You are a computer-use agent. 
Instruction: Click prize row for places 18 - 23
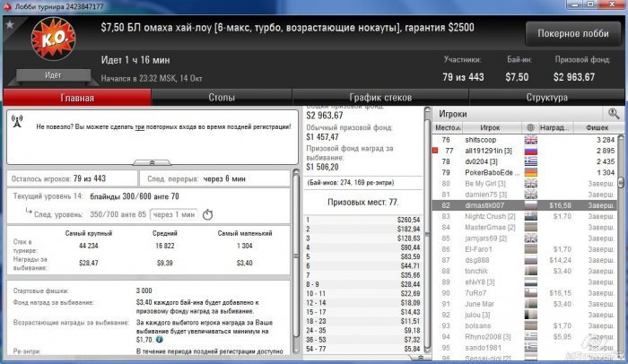pyautogui.click(x=362, y=321)
